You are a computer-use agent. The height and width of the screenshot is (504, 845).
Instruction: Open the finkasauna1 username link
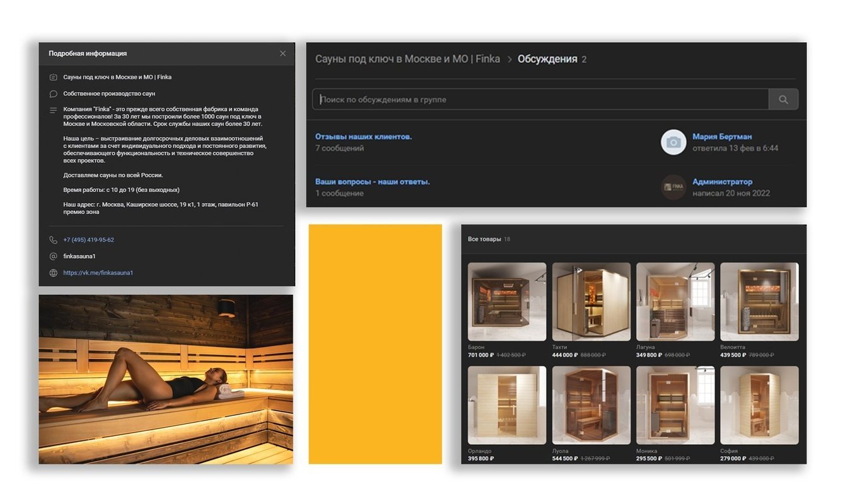79,256
